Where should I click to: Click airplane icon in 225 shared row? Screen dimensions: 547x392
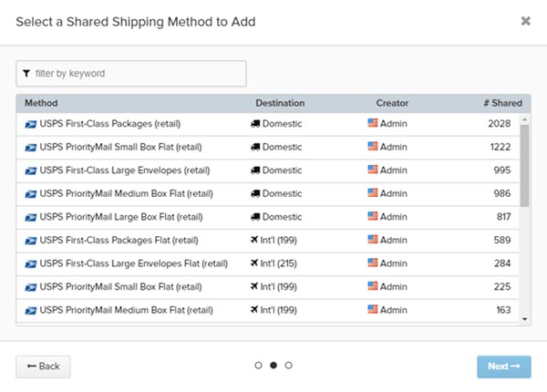point(254,286)
